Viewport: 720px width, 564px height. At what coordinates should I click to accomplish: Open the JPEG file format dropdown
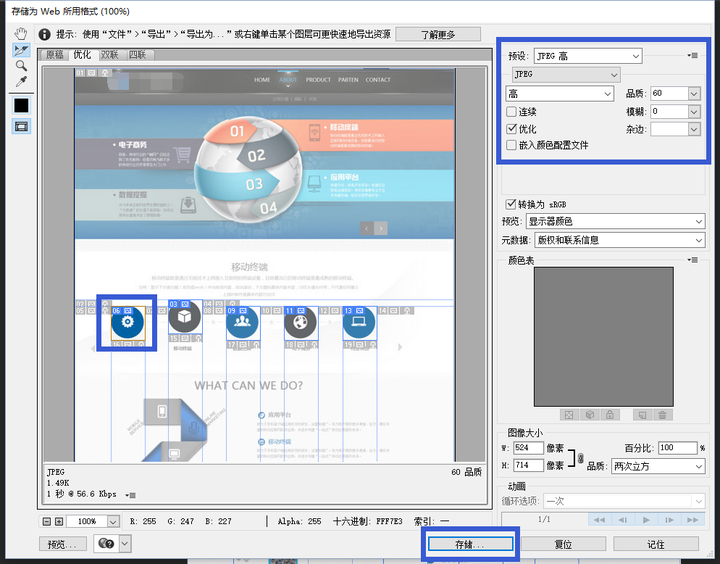pyautogui.click(x=566, y=74)
